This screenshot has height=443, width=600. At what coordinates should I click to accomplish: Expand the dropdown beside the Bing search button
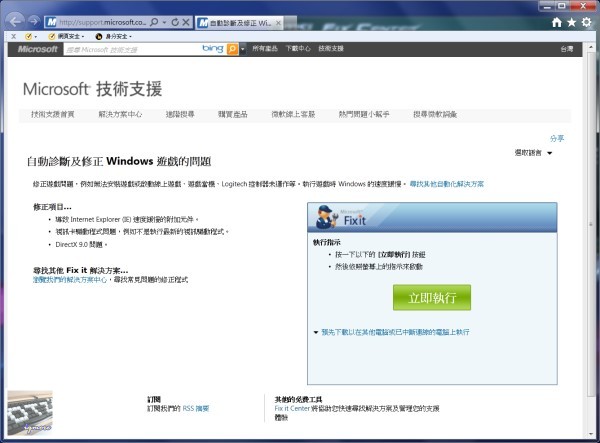click(243, 49)
